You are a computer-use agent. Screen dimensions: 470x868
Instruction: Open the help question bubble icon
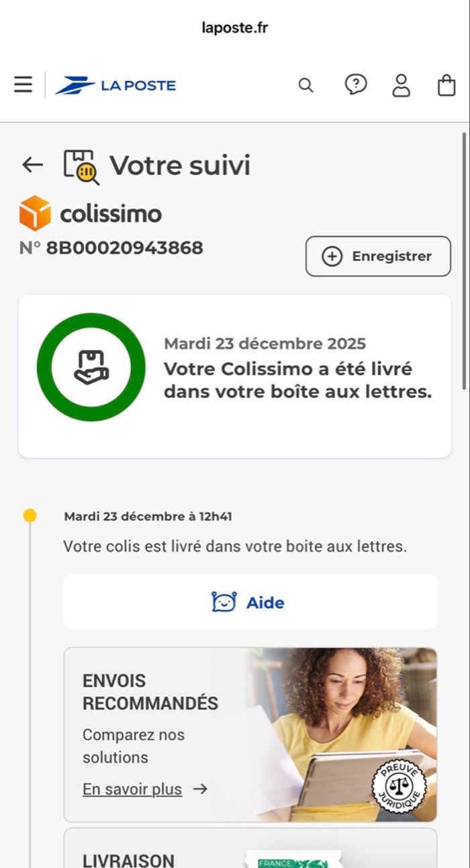click(356, 85)
